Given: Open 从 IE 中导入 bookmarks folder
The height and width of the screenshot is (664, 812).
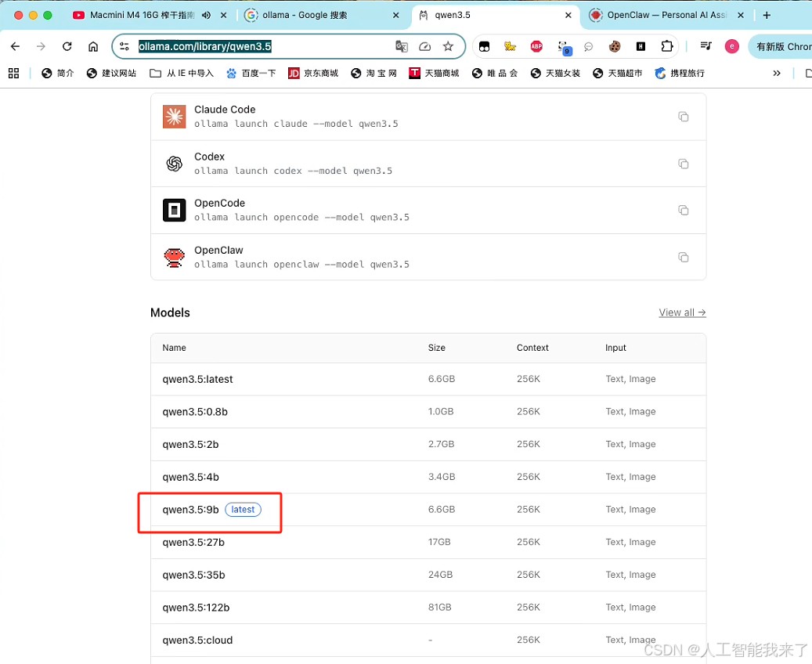Looking at the screenshot, I should (x=181, y=73).
